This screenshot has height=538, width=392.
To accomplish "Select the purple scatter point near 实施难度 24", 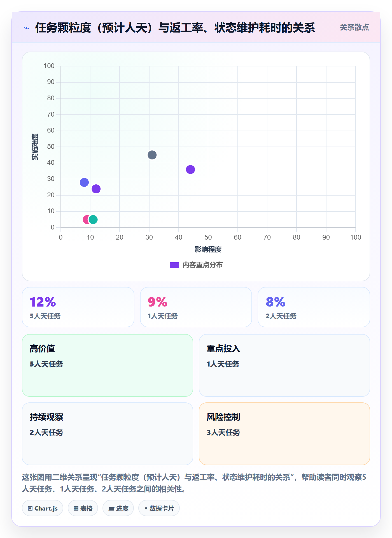I will [96, 189].
